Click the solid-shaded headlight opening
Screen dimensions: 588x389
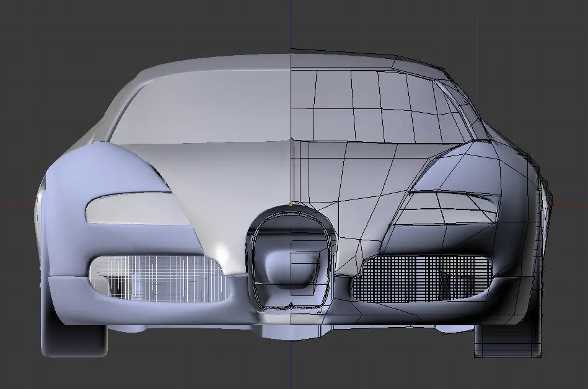pos(139,209)
